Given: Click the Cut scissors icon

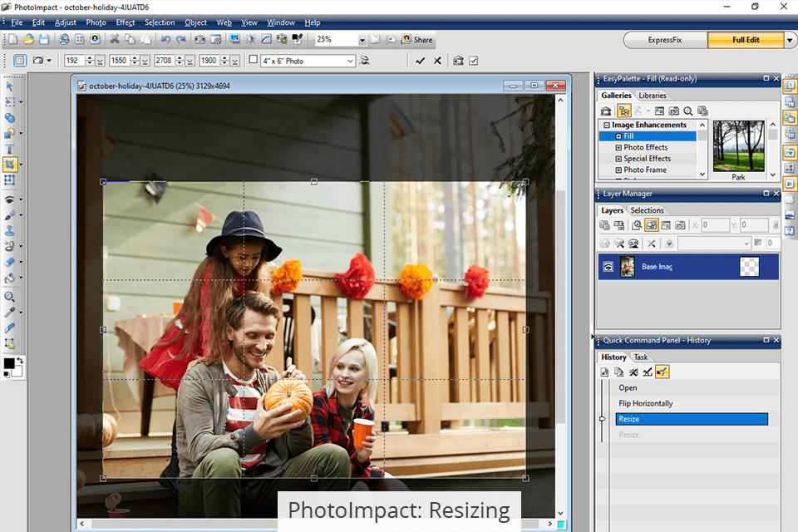Looking at the screenshot, I should tap(115, 39).
